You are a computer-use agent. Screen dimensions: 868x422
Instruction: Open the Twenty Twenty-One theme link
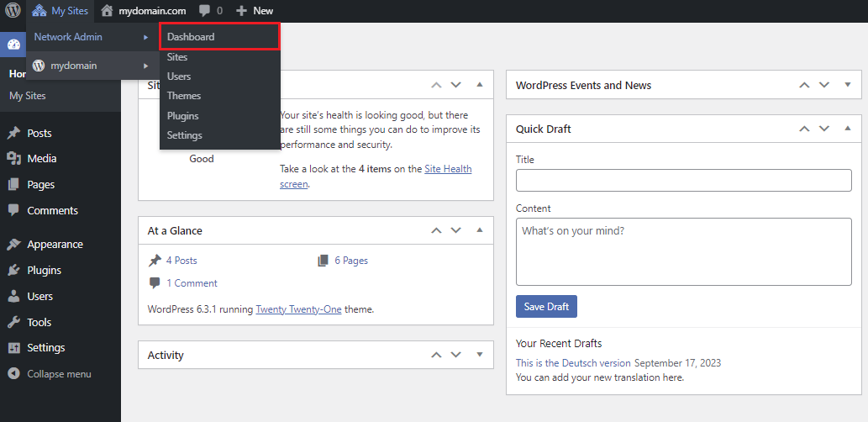(x=298, y=309)
